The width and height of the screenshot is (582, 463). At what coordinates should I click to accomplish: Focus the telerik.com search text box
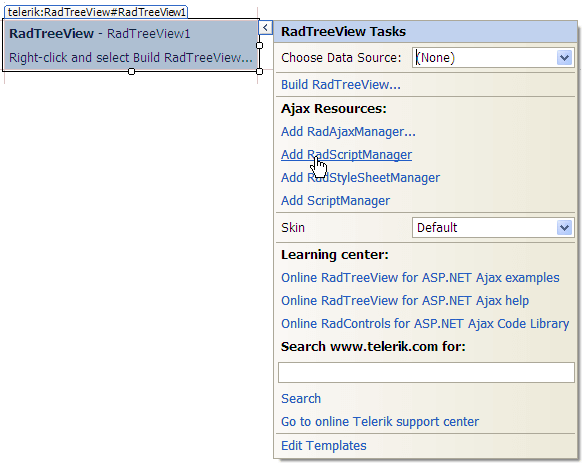click(x=426, y=372)
